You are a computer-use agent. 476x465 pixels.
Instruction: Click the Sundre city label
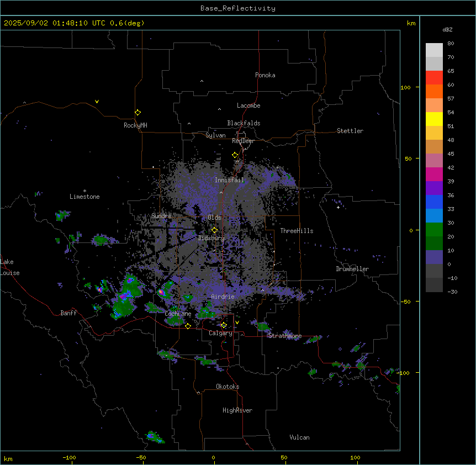pos(161,216)
